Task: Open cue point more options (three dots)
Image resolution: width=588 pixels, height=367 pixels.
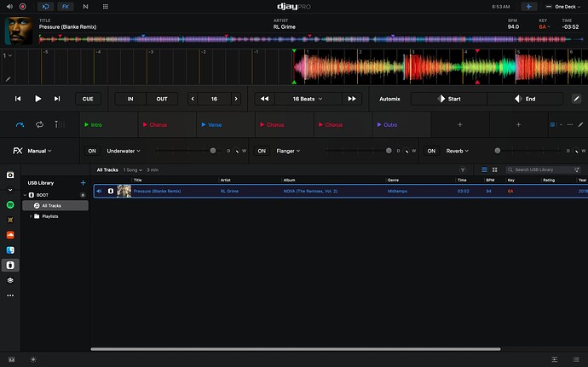Action: pyautogui.click(x=570, y=124)
